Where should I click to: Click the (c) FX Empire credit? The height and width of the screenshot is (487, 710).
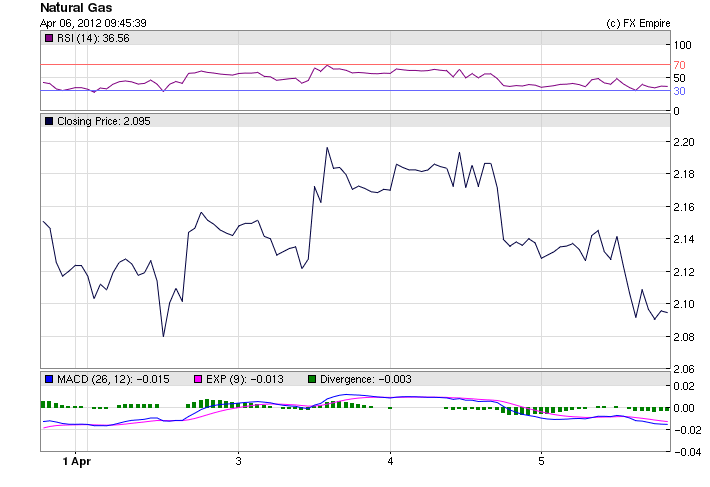638,23
